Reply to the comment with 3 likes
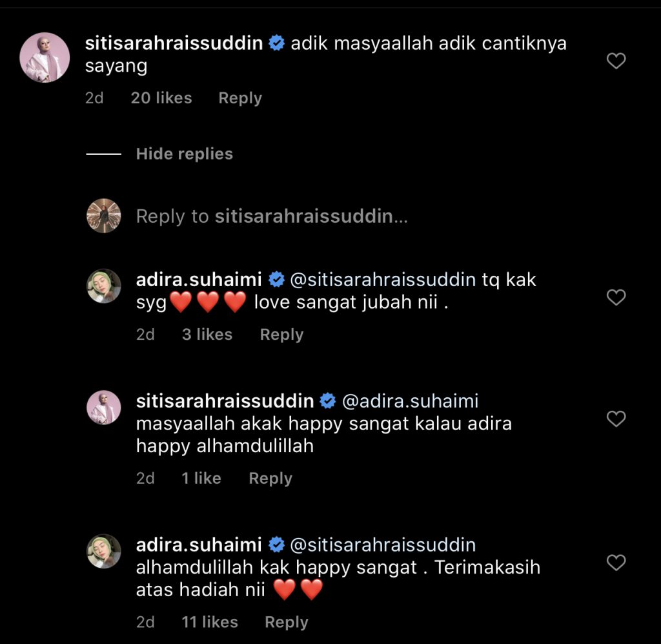The height and width of the screenshot is (644, 661). (x=281, y=335)
